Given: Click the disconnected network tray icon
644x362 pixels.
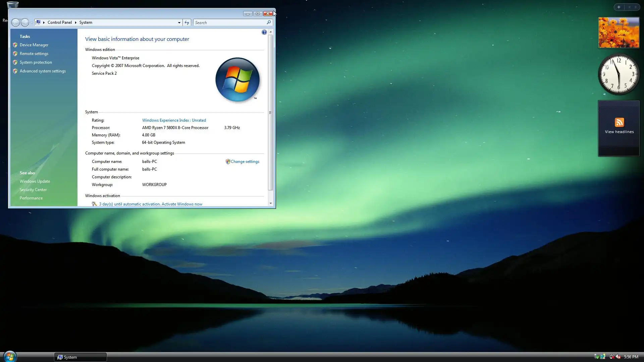Looking at the screenshot, I should (612, 357).
